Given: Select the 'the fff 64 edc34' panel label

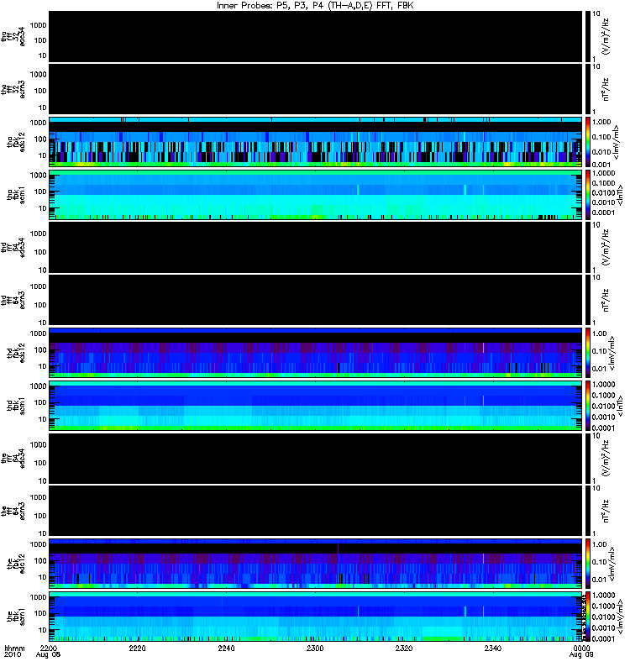Looking at the screenshot, I should pyautogui.click(x=13, y=459).
